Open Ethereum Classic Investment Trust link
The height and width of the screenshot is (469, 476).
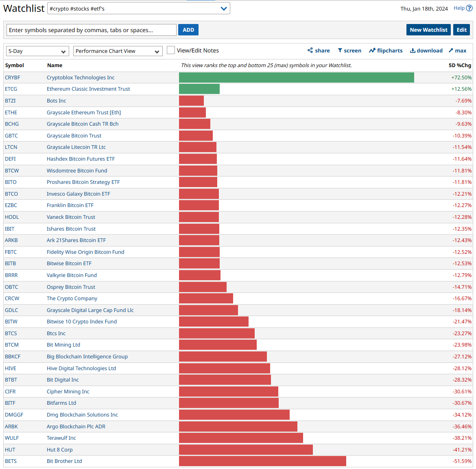88,89
